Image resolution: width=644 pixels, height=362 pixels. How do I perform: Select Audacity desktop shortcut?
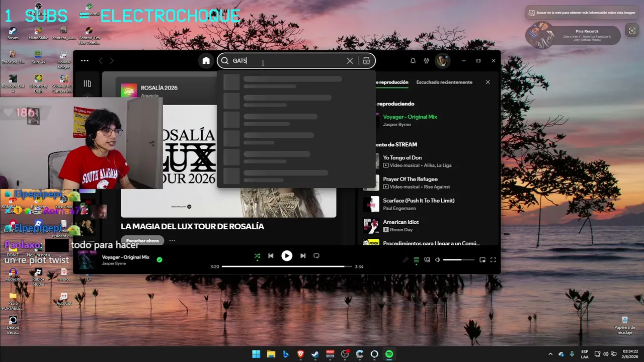13,275
